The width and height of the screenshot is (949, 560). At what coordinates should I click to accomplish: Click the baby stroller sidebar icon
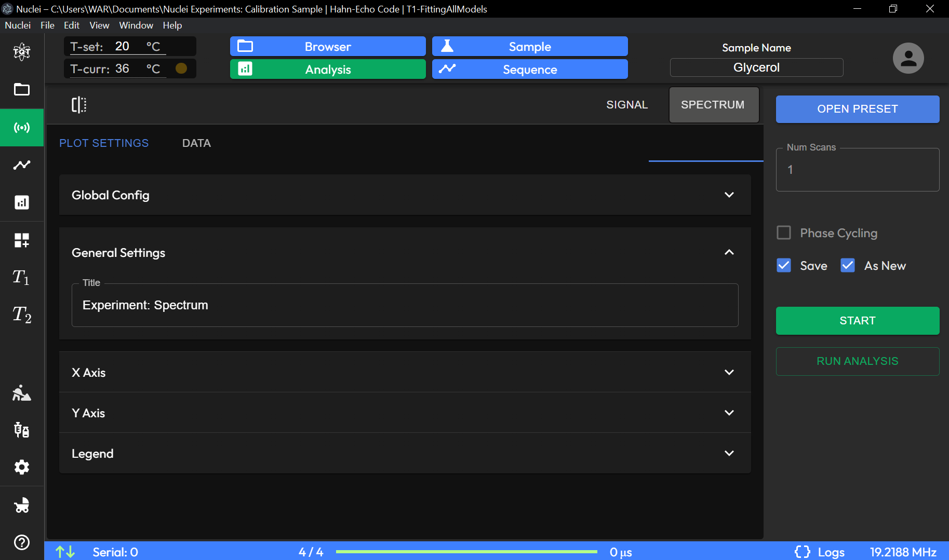pos(22,505)
